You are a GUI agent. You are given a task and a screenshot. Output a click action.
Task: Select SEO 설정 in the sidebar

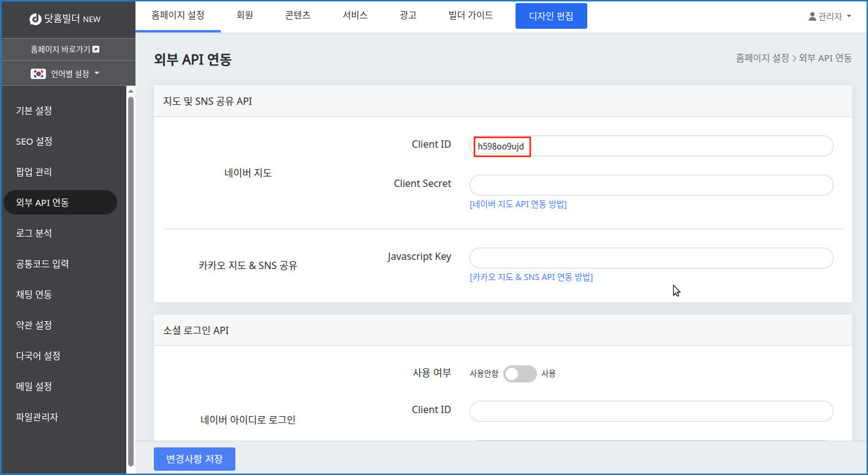[x=34, y=142]
